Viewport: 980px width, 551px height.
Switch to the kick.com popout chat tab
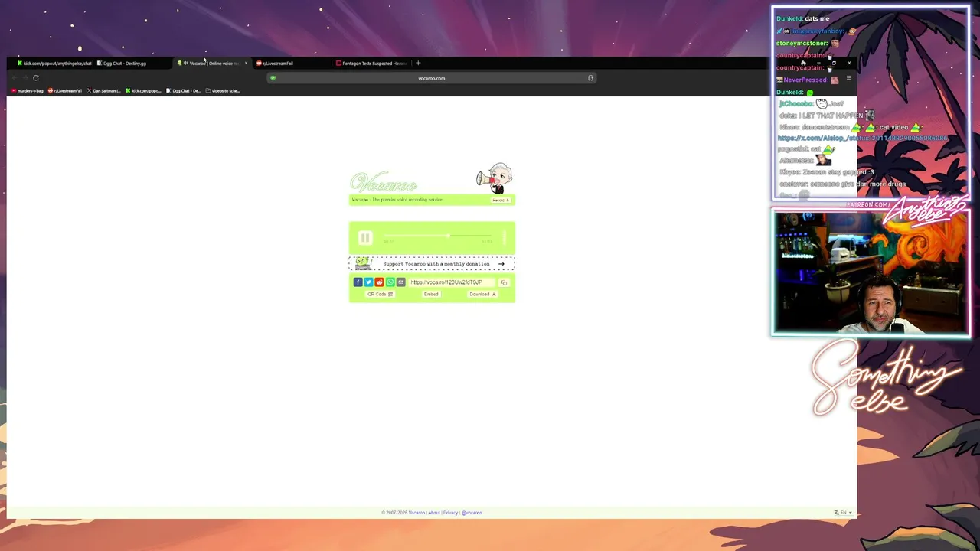54,64
